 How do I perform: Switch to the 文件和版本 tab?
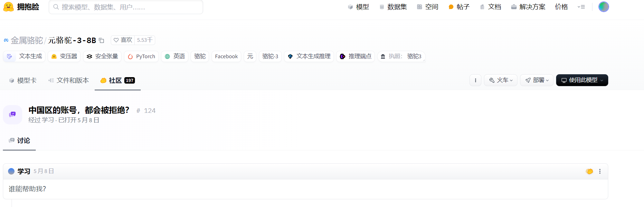pos(69,80)
